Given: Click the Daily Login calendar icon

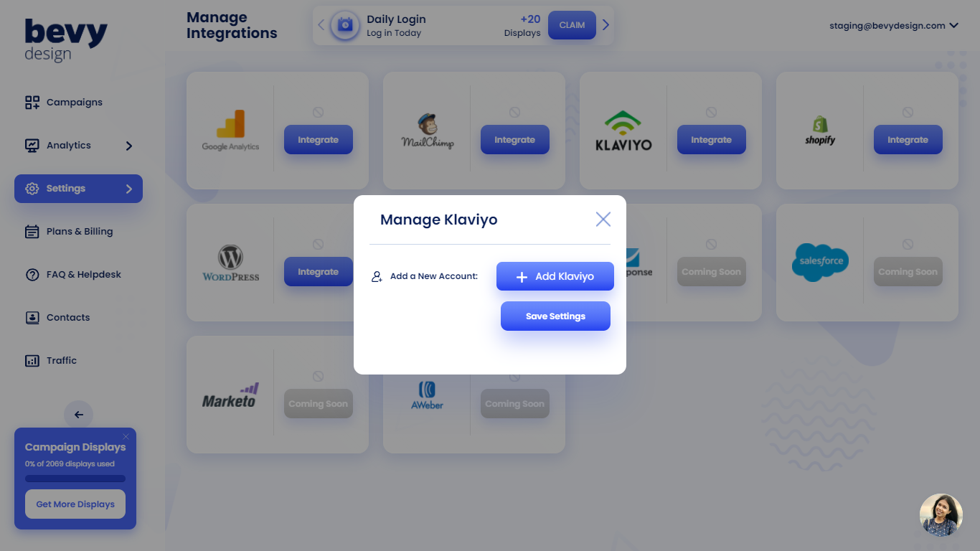Looking at the screenshot, I should pos(345,25).
